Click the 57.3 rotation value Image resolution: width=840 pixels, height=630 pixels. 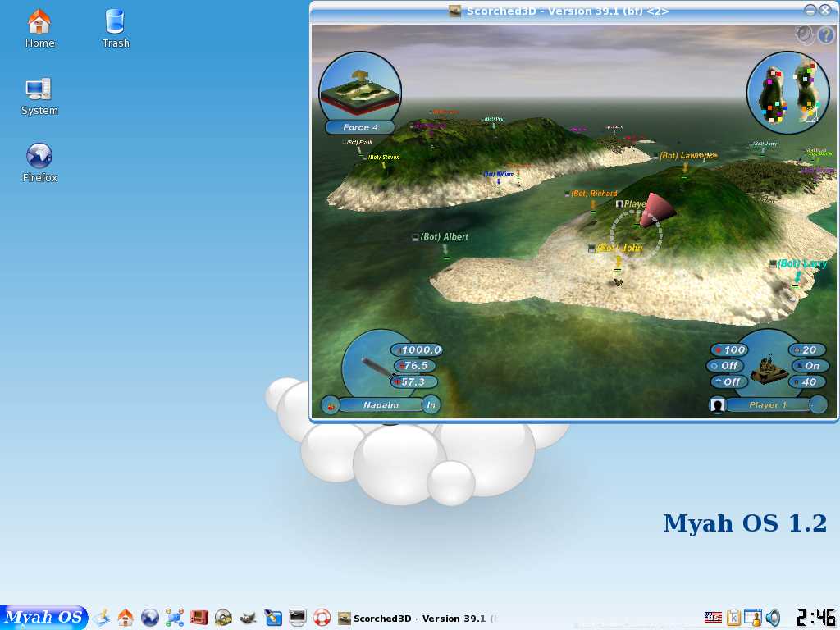coord(413,381)
